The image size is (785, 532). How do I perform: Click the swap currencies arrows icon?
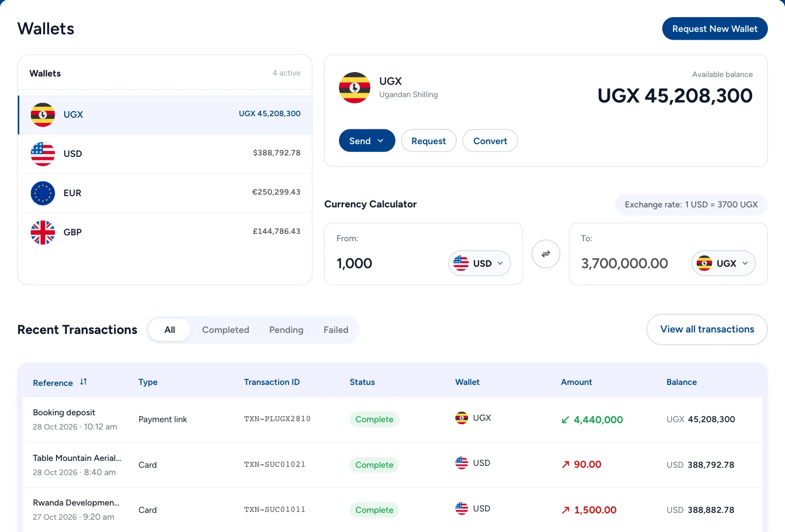click(546, 254)
